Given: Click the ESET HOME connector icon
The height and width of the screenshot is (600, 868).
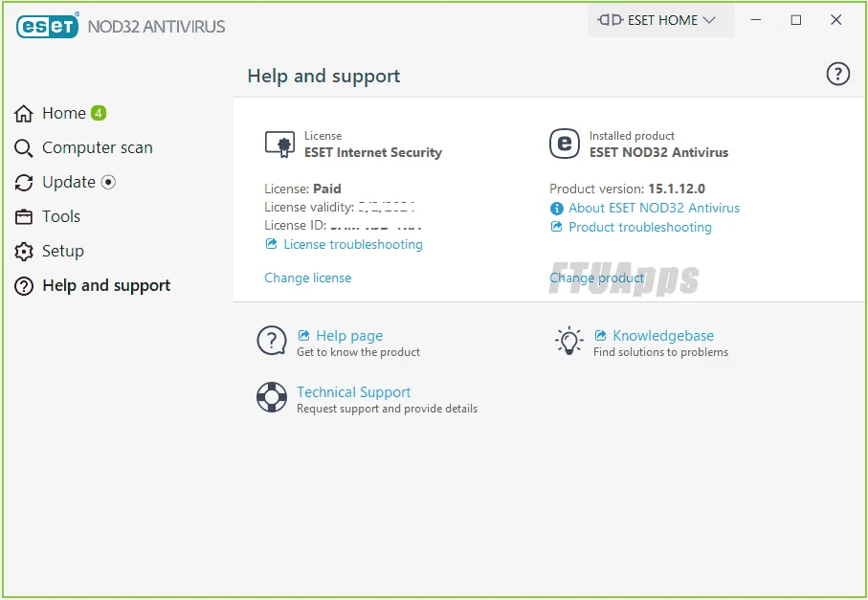Looking at the screenshot, I should pyautogui.click(x=611, y=20).
